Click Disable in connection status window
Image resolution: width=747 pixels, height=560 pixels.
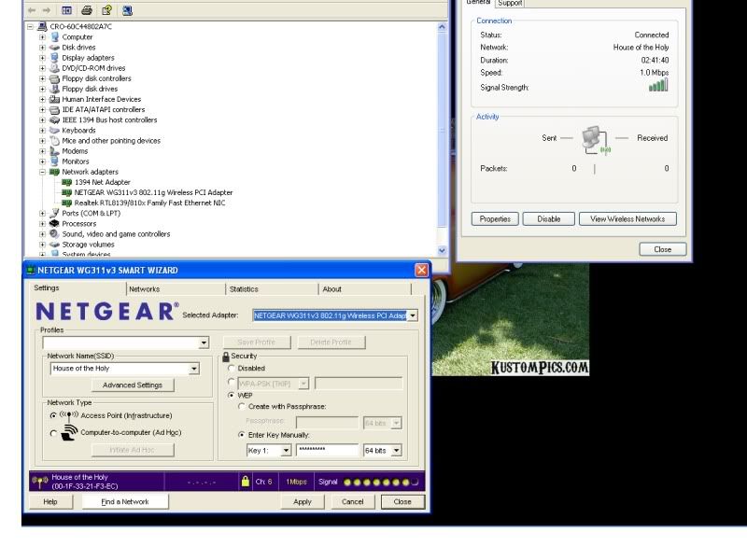point(549,219)
